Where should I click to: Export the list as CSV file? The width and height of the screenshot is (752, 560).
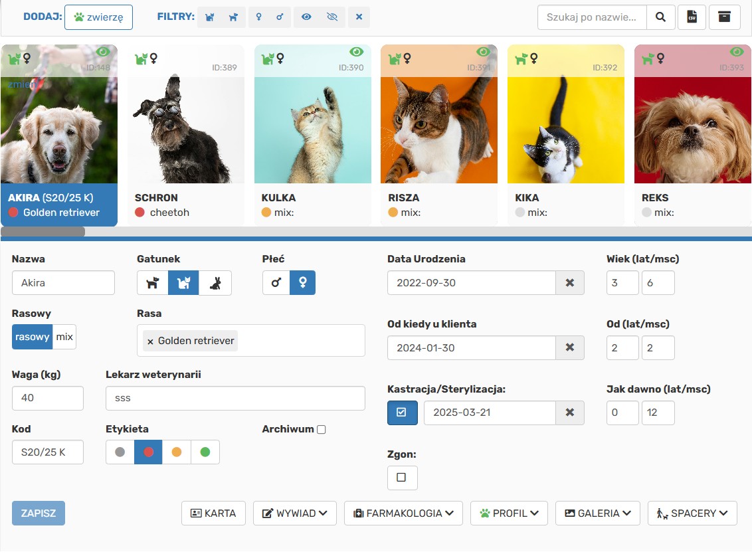coord(692,17)
